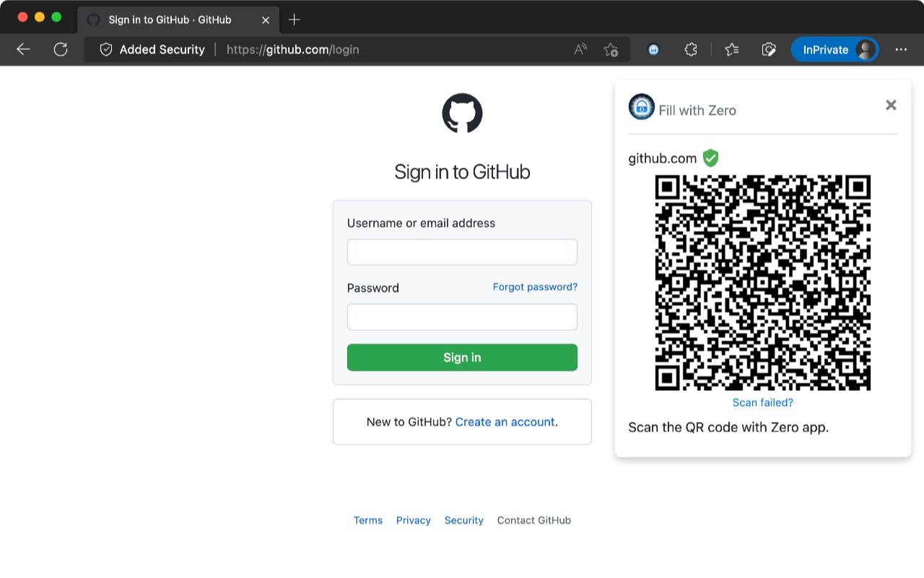This screenshot has height=578, width=924.
Task: Click the green verified shield next to github.com
Action: [x=711, y=158]
